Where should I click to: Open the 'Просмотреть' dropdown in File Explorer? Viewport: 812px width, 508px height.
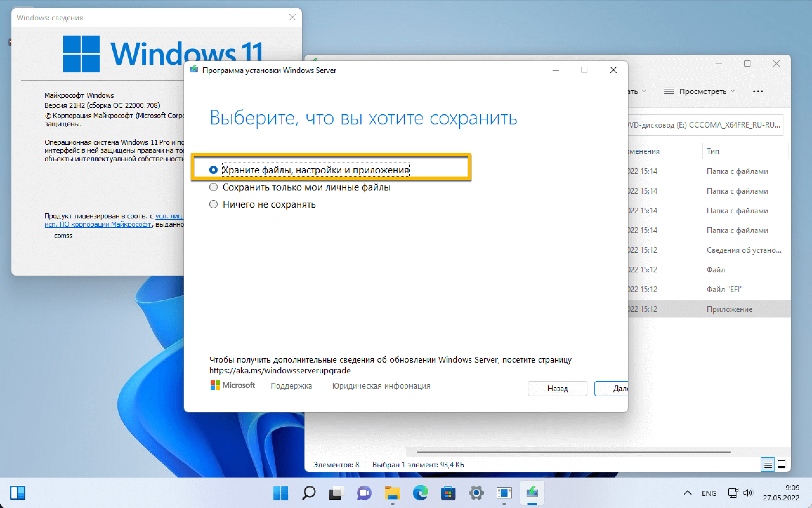[x=700, y=91]
